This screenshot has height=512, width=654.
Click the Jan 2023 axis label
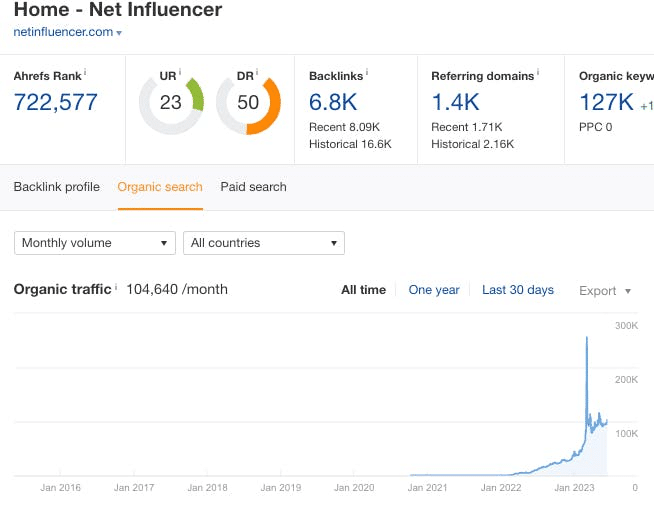click(574, 487)
